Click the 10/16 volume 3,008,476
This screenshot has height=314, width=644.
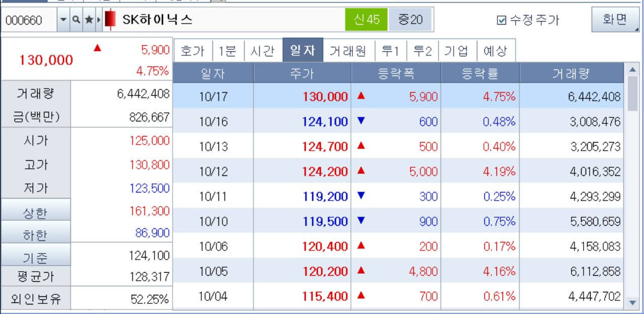[x=595, y=121]
